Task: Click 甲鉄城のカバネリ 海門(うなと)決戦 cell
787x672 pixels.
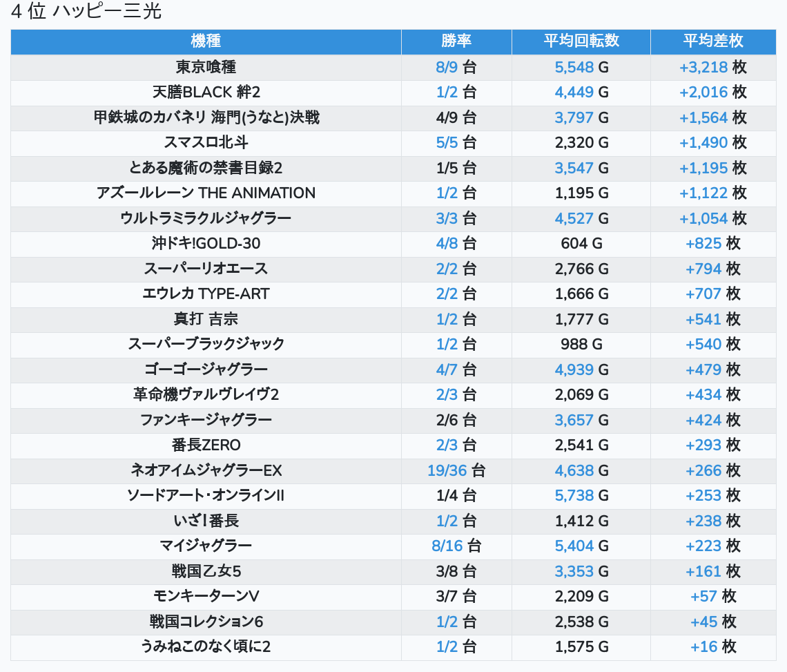Action: [206, 117]
